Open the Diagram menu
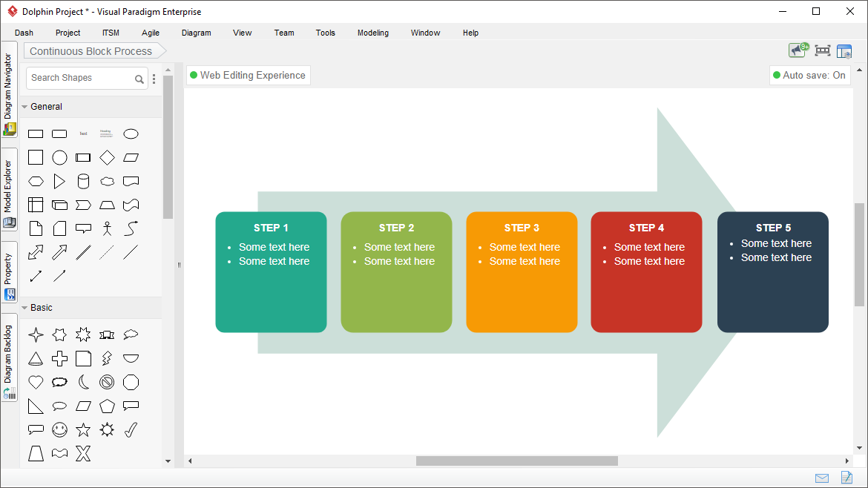 197,33
